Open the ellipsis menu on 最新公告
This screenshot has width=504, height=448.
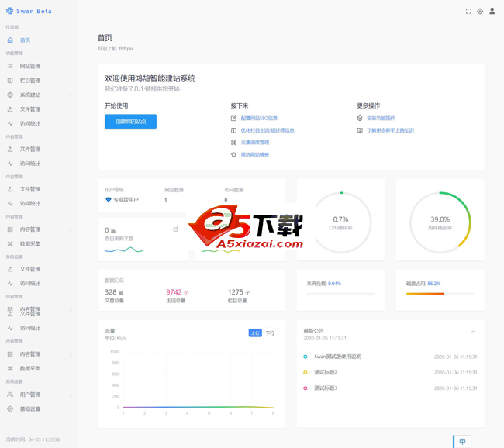(473, 331)
